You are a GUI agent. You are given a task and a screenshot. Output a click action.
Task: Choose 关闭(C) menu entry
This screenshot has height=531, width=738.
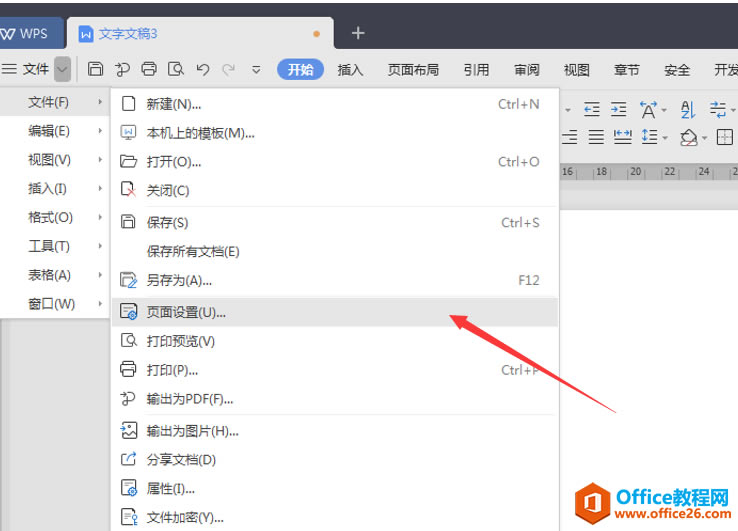click(x=335, y=191)
